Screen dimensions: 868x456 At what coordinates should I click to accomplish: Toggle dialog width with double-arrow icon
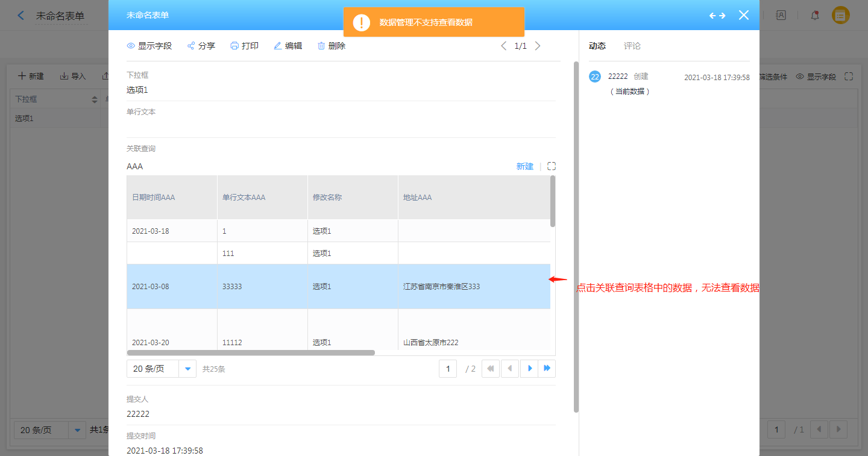point(717,15)
